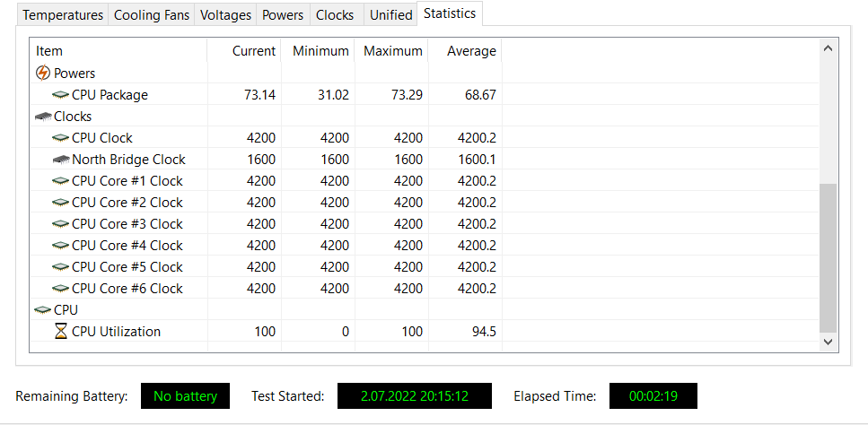
Task: Open the Powers tab
Action: 283,15
